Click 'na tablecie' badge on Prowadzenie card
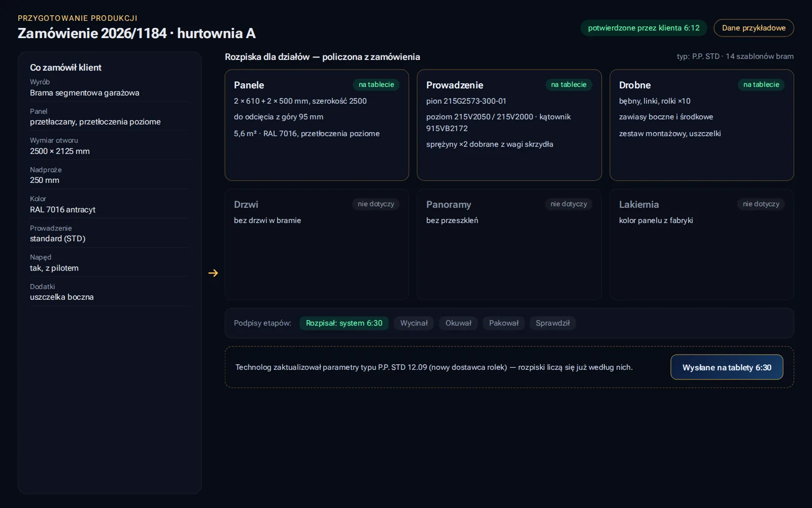Viewport: 812px width, 508px height. 569,85
